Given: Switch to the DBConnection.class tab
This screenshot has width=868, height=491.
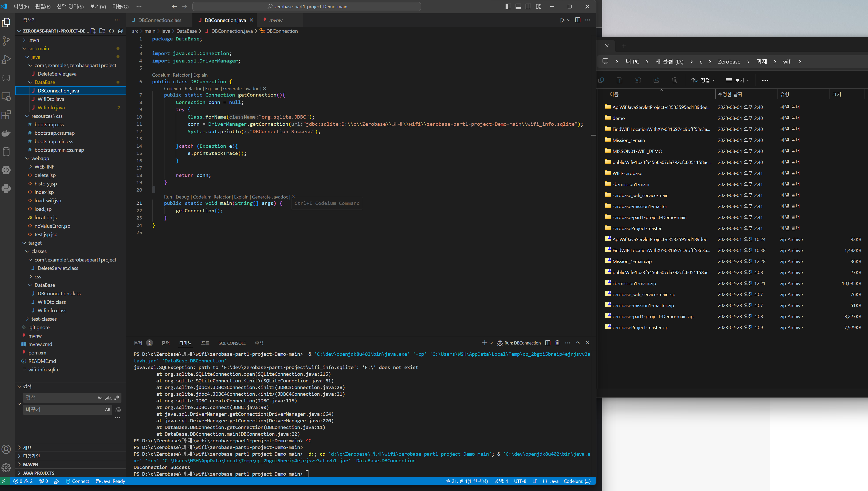Looking at the screenshot, I should click(160, 20).
